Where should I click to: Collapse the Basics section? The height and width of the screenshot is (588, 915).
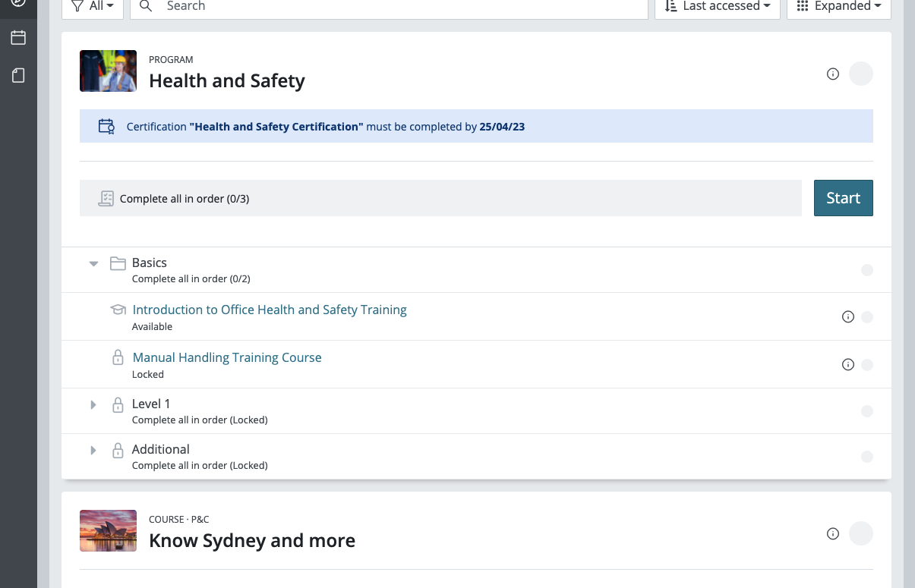click(93, 263)
